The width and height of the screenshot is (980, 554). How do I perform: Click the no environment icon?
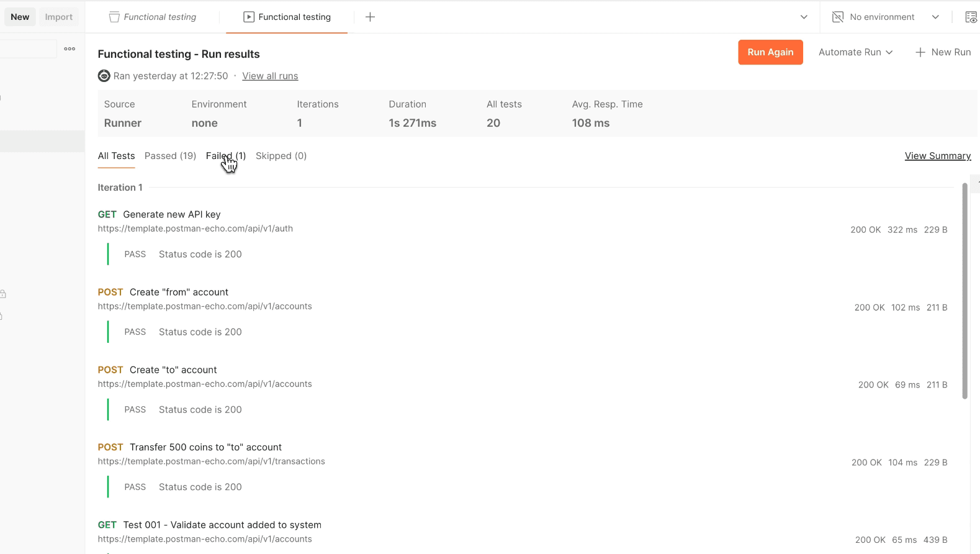click(838, 17)
